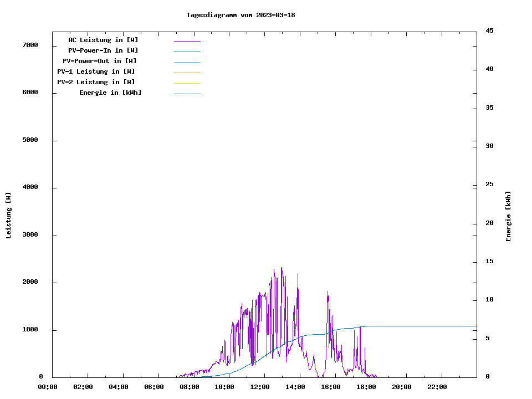Select the PV-Power-Out legend entry text
This screenshot has height=399, width=532.
coord(100,61)
